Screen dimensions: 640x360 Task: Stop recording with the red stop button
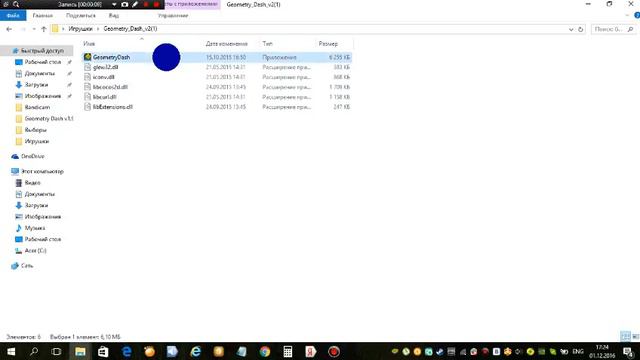156,4
